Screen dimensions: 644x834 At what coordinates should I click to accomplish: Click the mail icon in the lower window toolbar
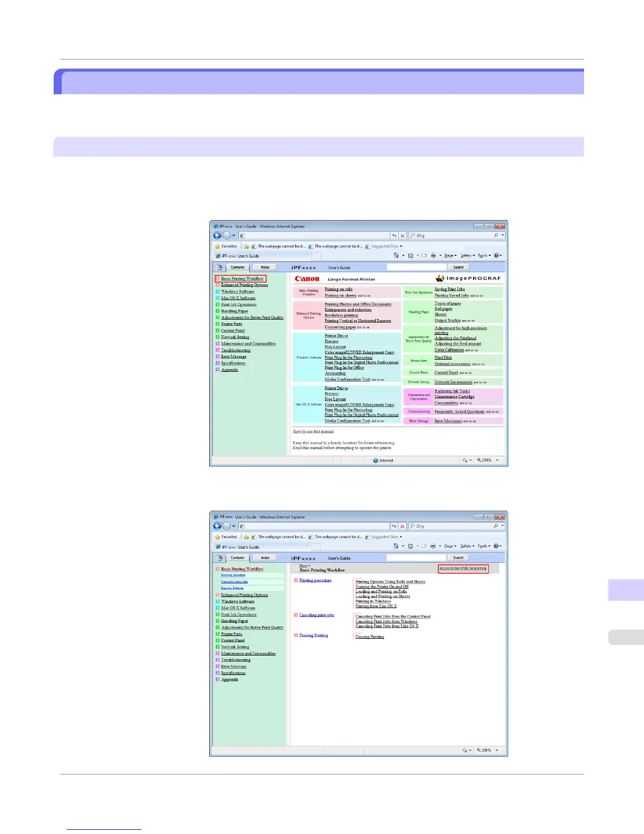click(424, 546)
